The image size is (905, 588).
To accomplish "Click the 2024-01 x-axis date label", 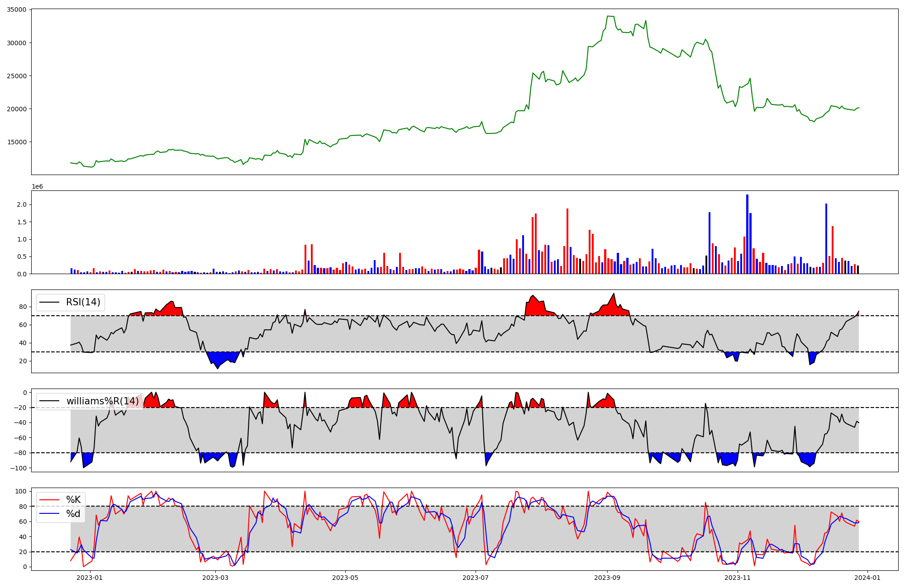I will pyautogui.click(x=867, y=578).
